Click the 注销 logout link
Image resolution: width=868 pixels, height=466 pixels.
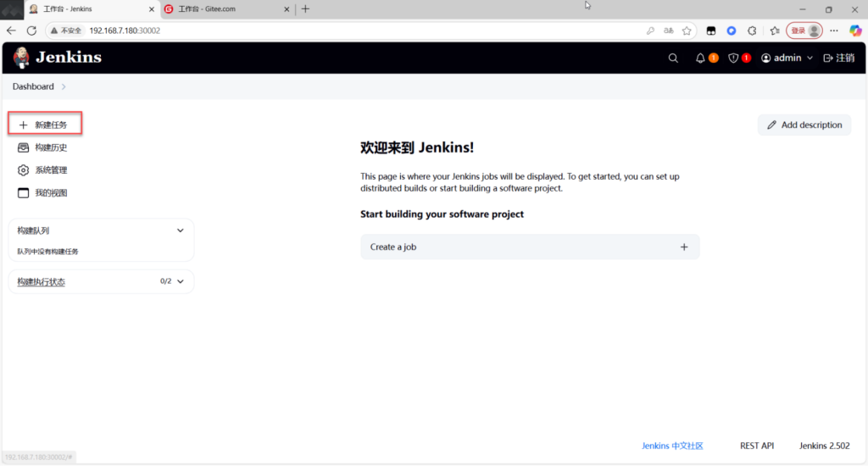pyautogui.click(x=838, y=58)
